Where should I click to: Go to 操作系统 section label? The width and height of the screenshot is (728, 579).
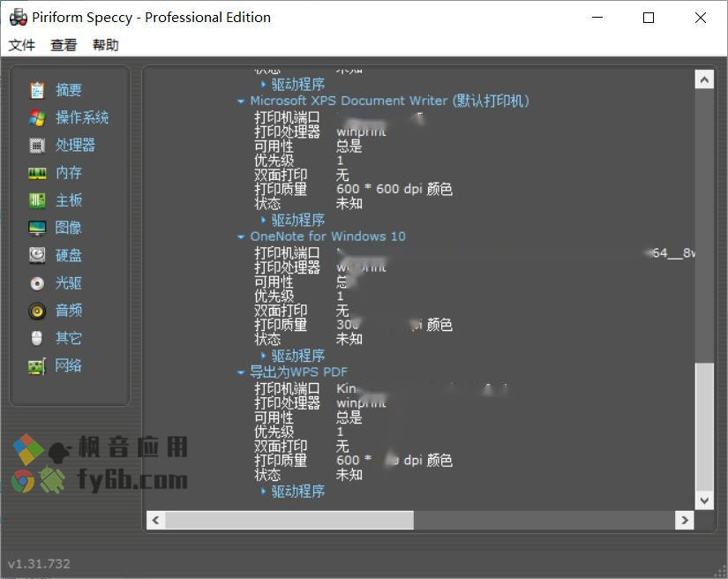coord(82,117)
